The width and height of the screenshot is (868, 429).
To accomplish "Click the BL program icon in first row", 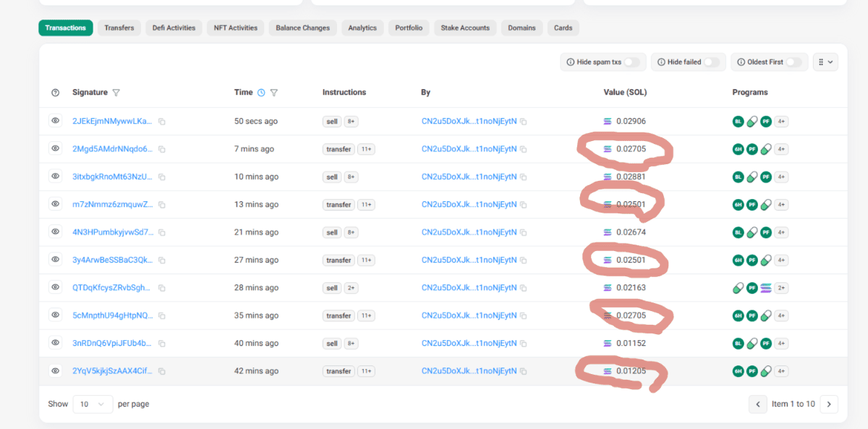I will tap(738, 122).
